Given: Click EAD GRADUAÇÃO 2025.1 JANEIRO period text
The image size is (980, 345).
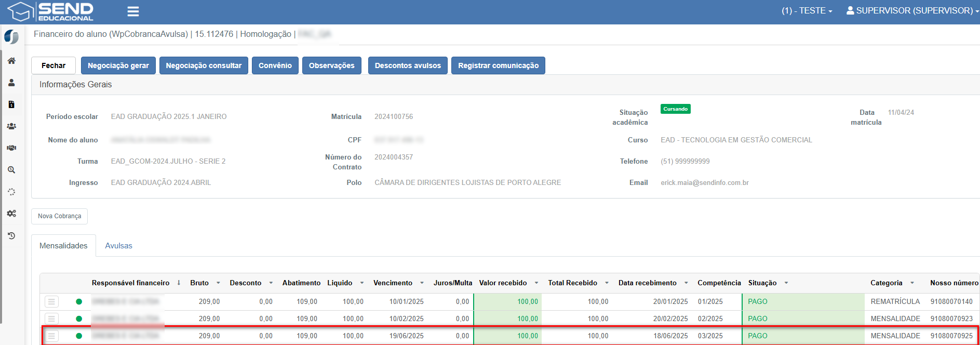Looking at the screenshot, I should (169, 116).
